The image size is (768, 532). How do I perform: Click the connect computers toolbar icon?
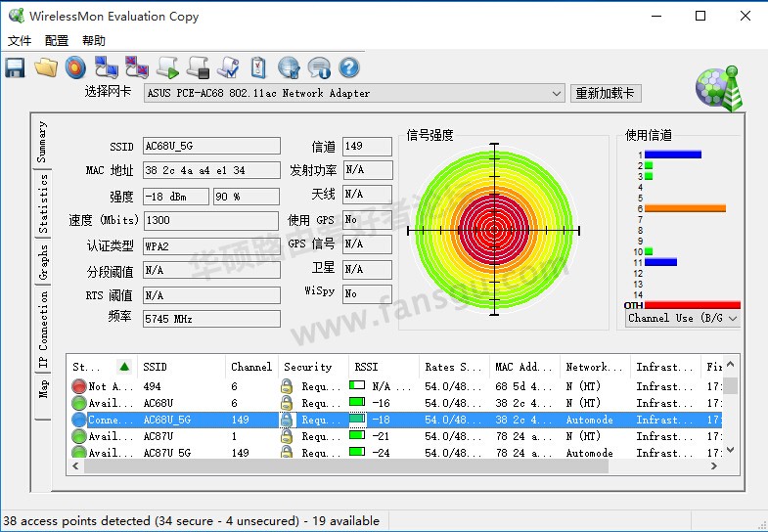(x=107, y=67)
